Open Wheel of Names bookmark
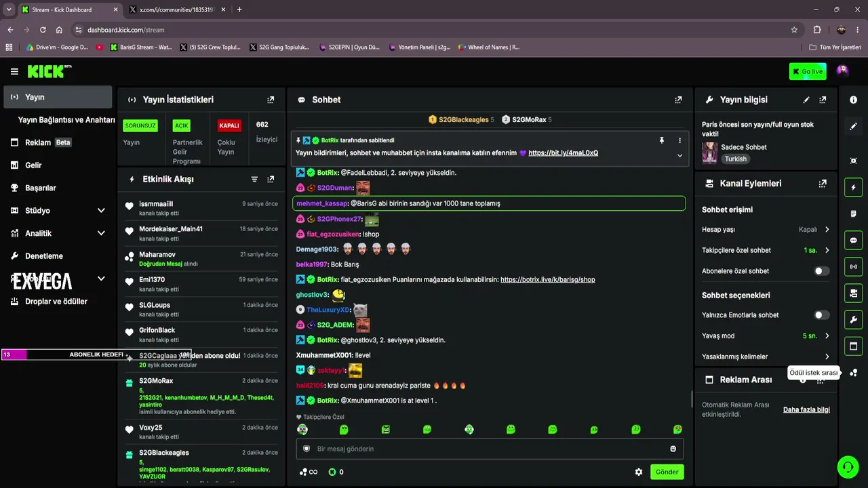This screenshot has width=868, height=488. click(x=489, y=47)
